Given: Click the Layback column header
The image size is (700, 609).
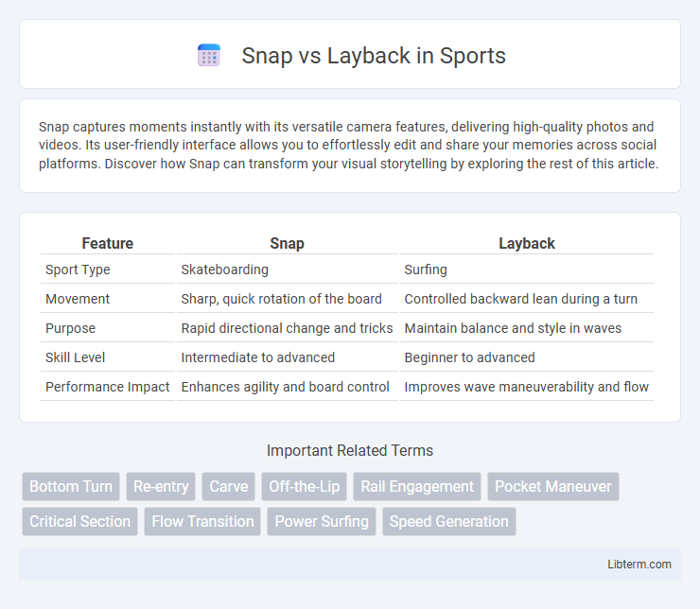Looking at the screenshot, I should pos(527,243).
